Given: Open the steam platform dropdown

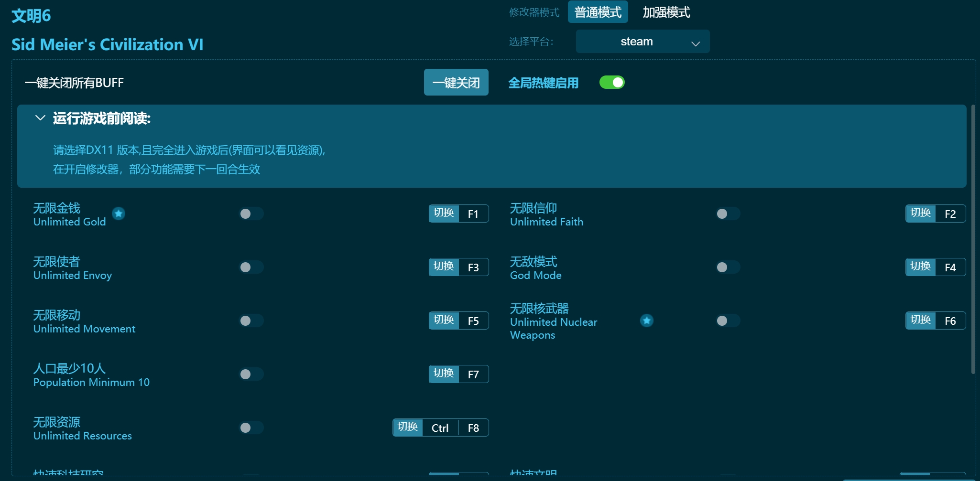Looking at the screenshot, I should pos(642,42).
